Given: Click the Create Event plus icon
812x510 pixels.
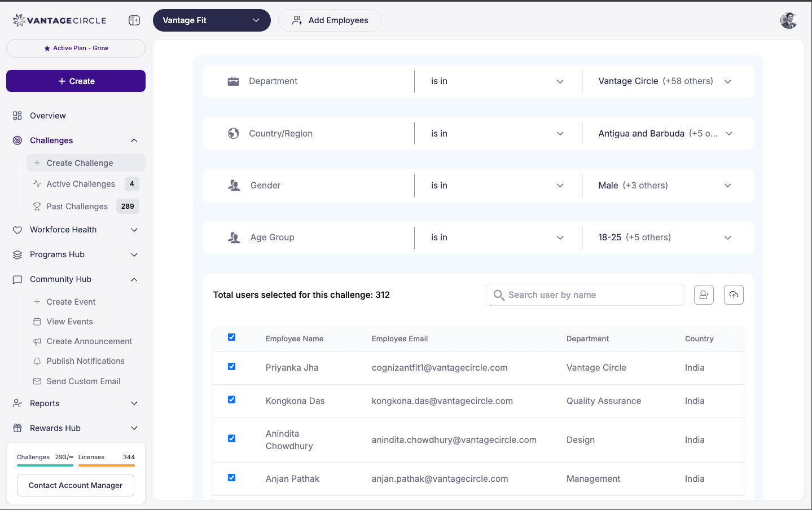Looking at the screenshot, I should 37,302.
